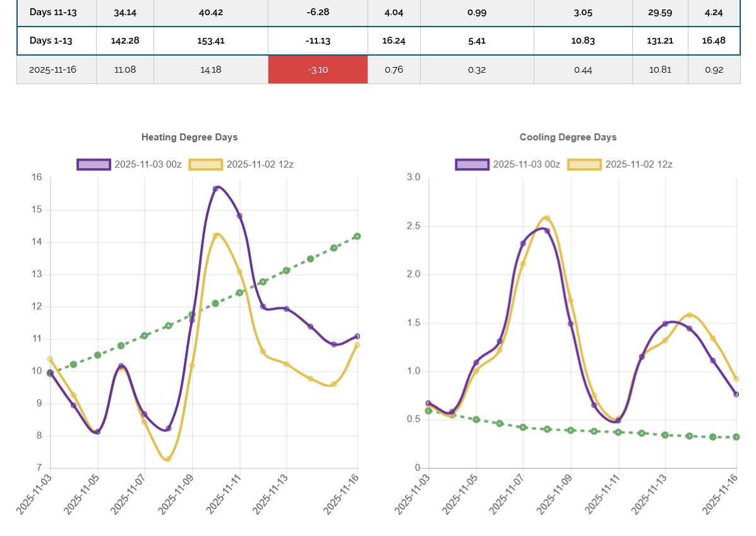The height and width of the screenshot is (536, 756).
Task: Click last green dotted point on Heating chart
Action: coord(357,236)
